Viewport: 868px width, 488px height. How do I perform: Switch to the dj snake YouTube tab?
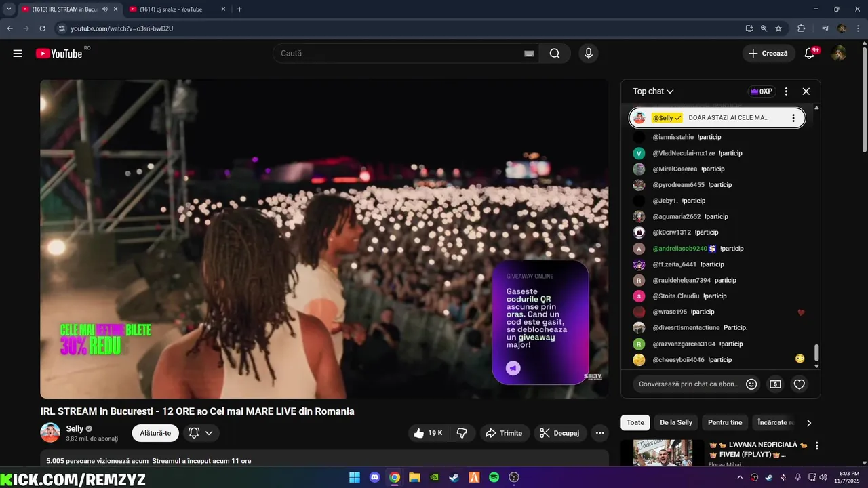(178, 9)
